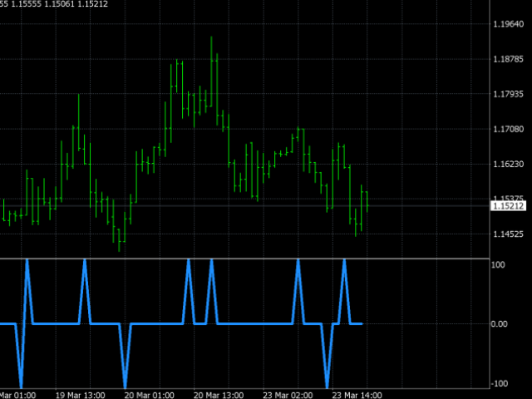Screen dimensions: 532x399
Task: Click the indicator scale value -100
Action: pos(500,383)
